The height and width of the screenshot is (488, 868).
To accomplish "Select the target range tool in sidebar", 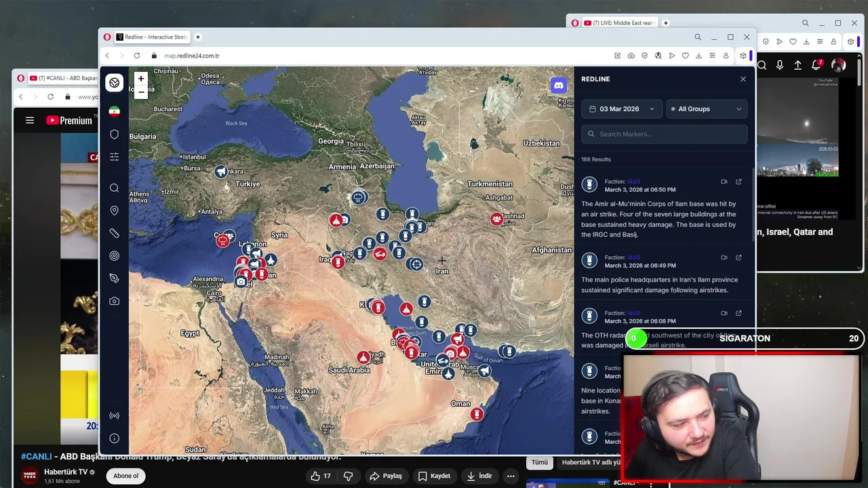I will click(115, 256).
